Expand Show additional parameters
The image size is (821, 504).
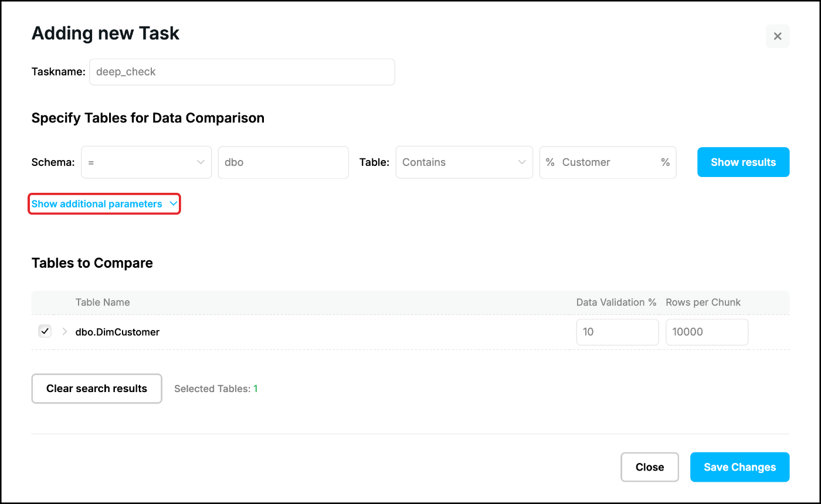coord(104,204)
